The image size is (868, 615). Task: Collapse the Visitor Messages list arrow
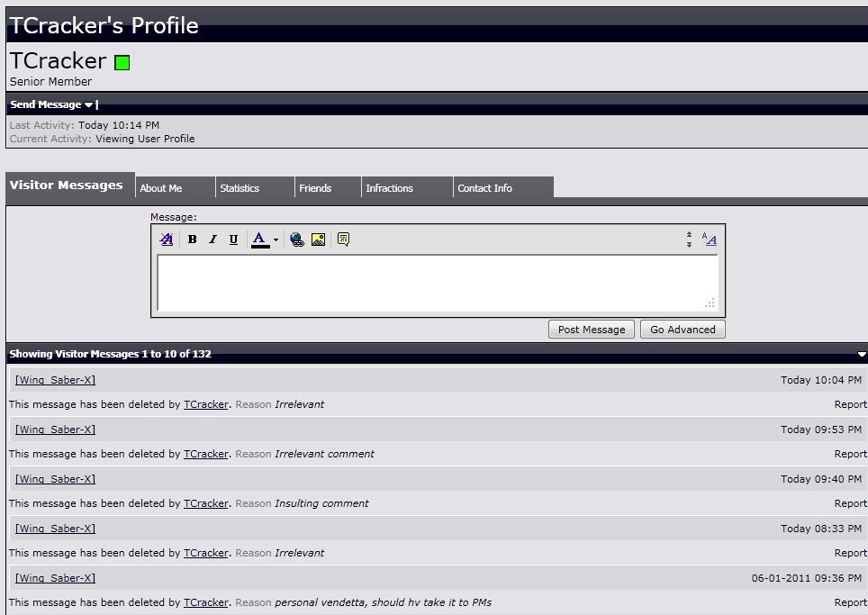pos(862,354)
